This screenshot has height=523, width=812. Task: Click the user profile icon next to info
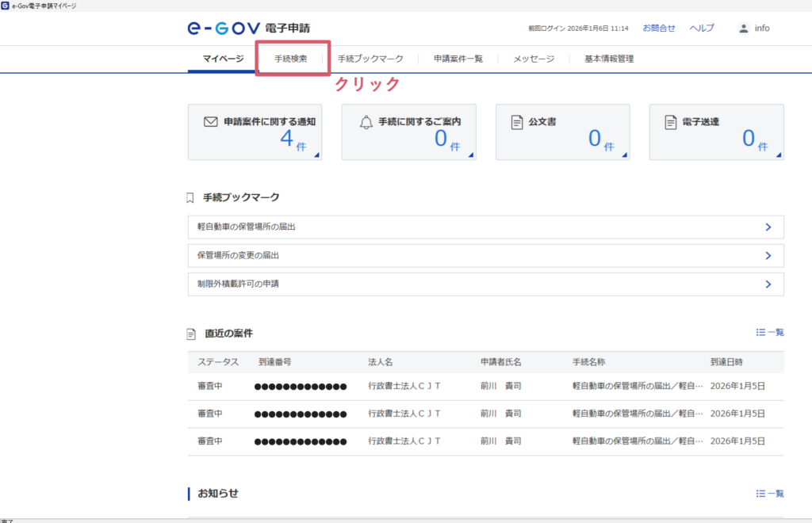click(743, 29)
